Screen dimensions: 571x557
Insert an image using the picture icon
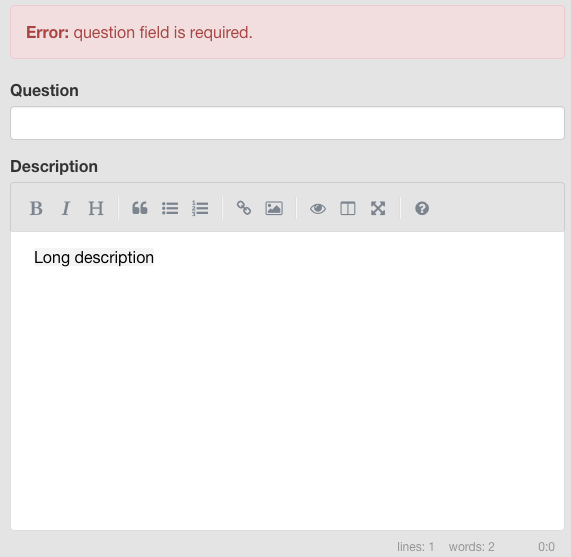[274, 209]
